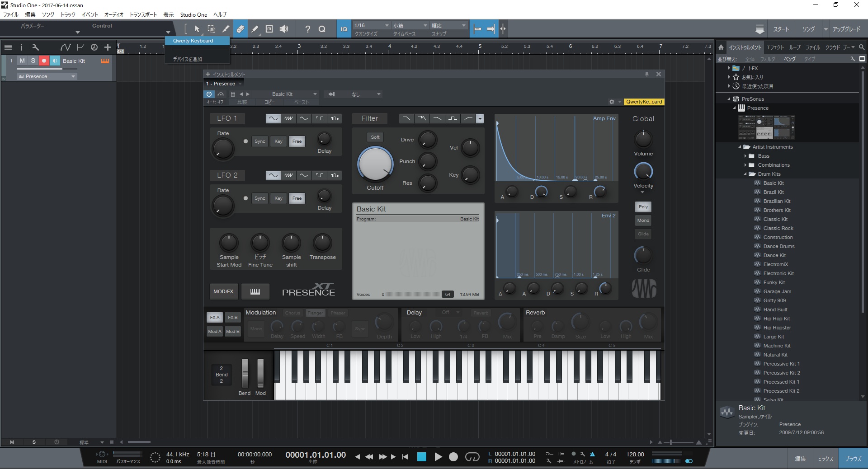Click the IQ quantize button
This screenshot has width=868, height=469.
(344, 29)
